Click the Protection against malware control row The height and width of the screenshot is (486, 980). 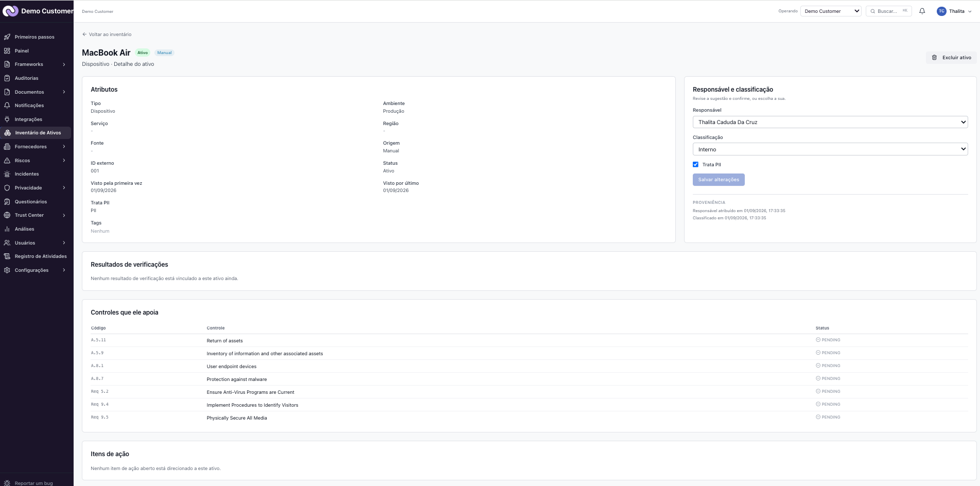point(529,379)
